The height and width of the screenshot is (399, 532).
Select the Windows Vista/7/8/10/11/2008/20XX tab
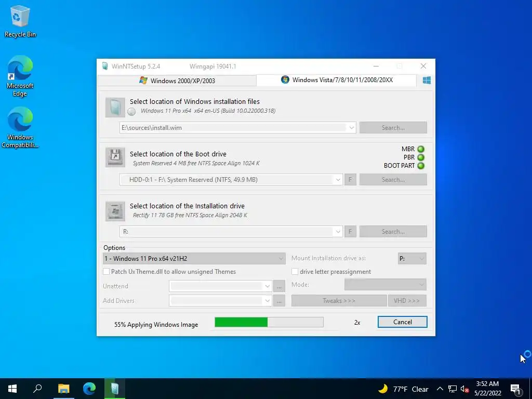337,80
